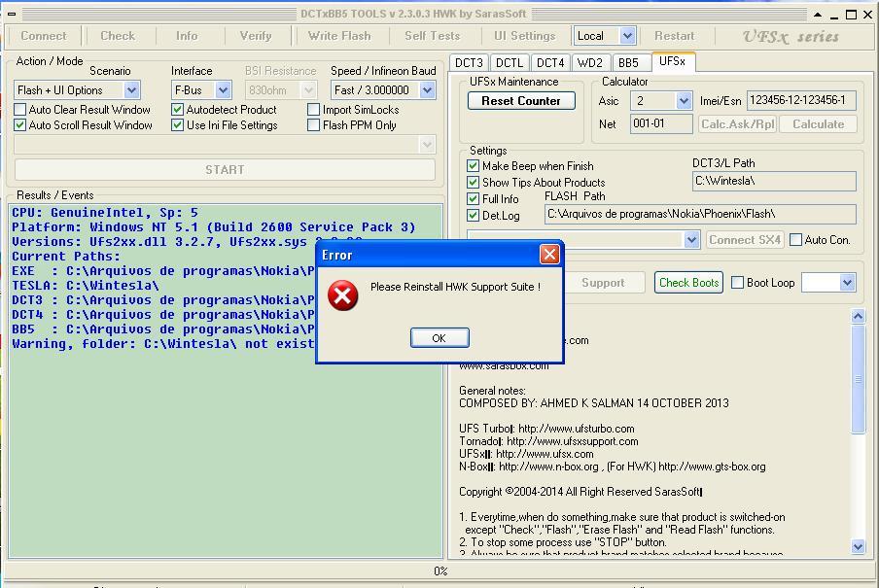This screenshot has width=879, height=588.
Task: Toggle Auto Clear Result Window checkbox
Action: point(20,109)
